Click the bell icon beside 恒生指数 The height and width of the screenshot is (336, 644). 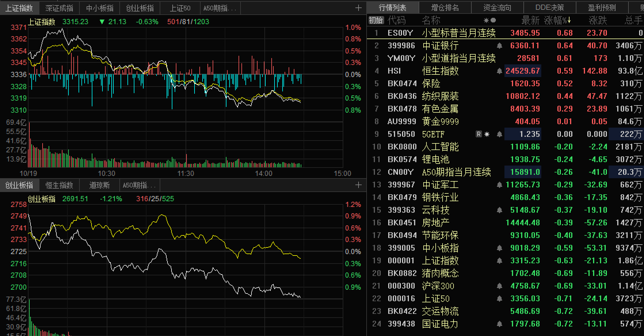[500, 71]
